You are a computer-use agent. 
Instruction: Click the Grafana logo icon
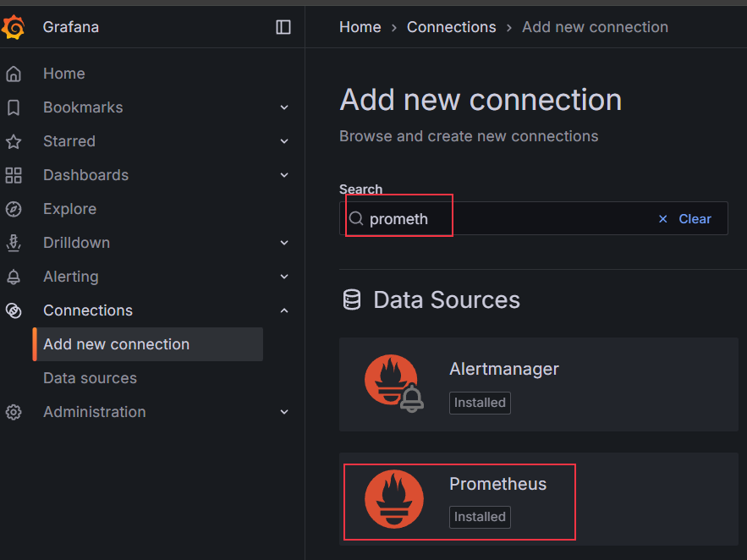14,27
